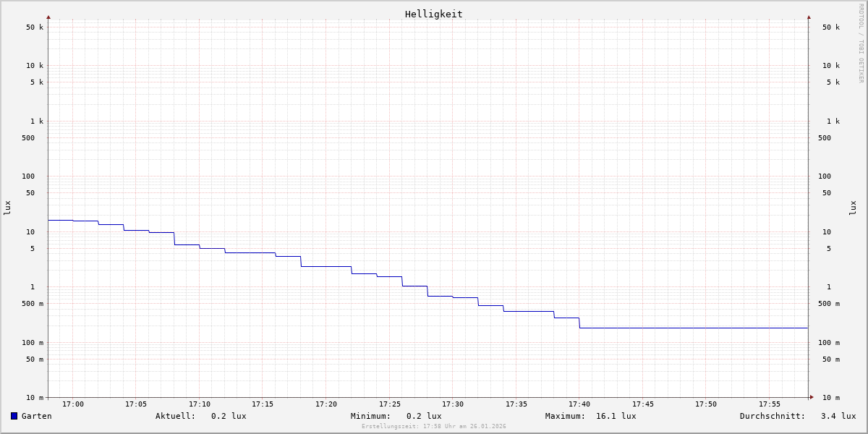Click the "17:45" time axis label
Screen dimensions: 868x434
click(643, 404)
